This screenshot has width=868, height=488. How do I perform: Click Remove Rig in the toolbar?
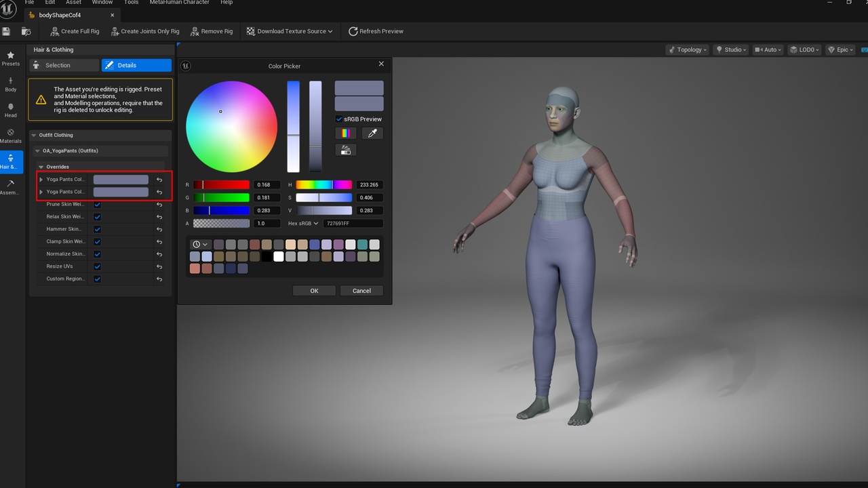tap(212, 31)
